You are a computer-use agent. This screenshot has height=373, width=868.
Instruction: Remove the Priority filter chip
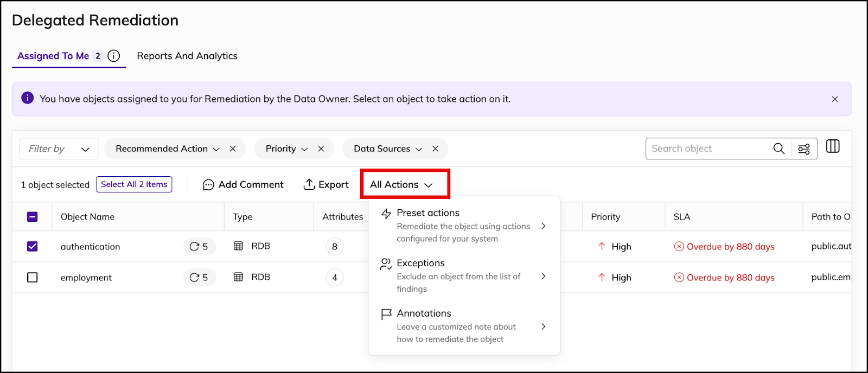(321, 149)
